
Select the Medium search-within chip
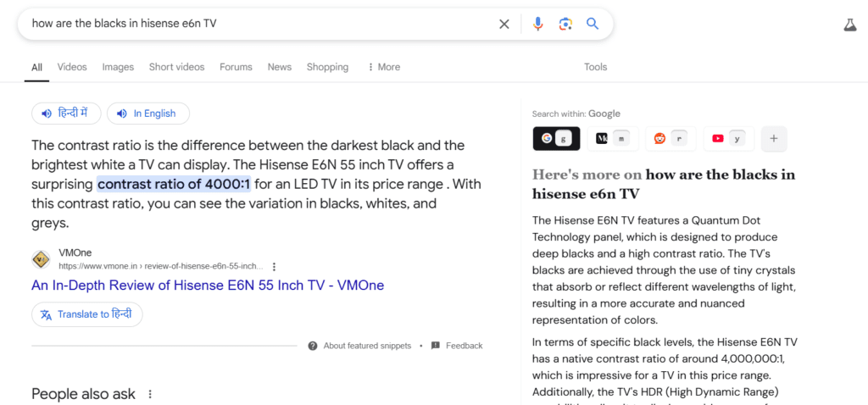[613, 138]
